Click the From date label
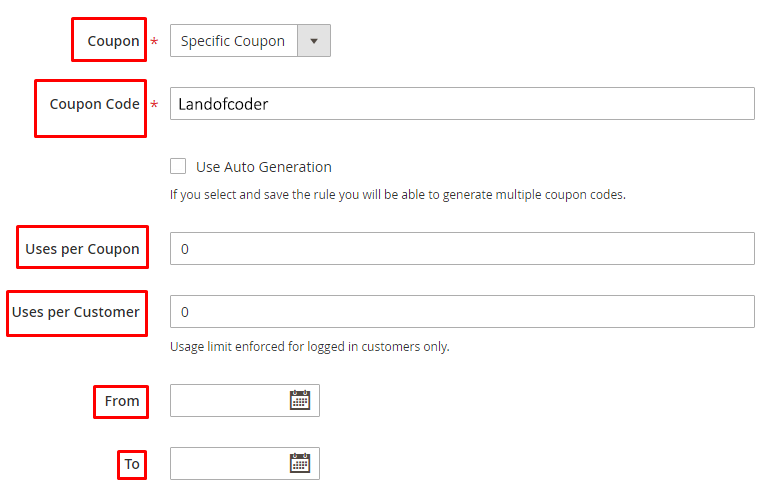 (122, 401)
